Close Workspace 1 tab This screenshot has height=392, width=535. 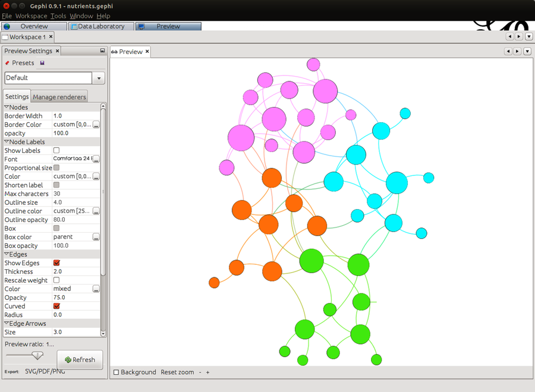(51, 36)
